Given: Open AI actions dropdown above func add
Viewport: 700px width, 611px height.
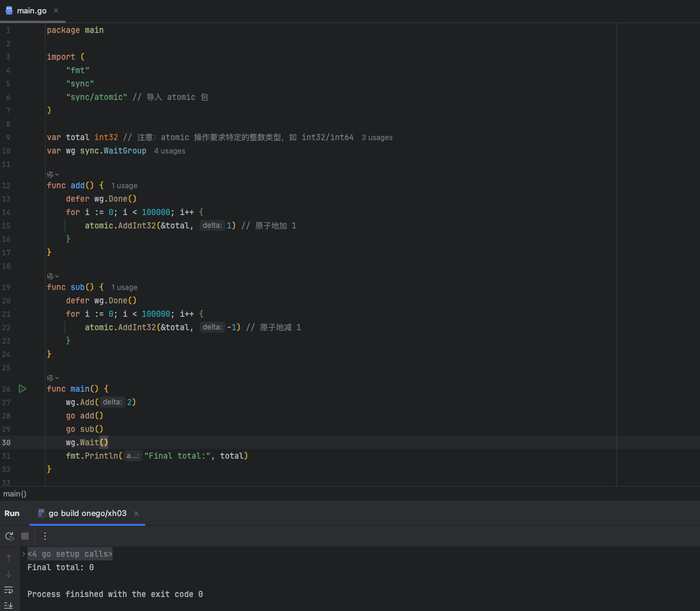Looking at the screenshot, I should [x=53, y=174].
